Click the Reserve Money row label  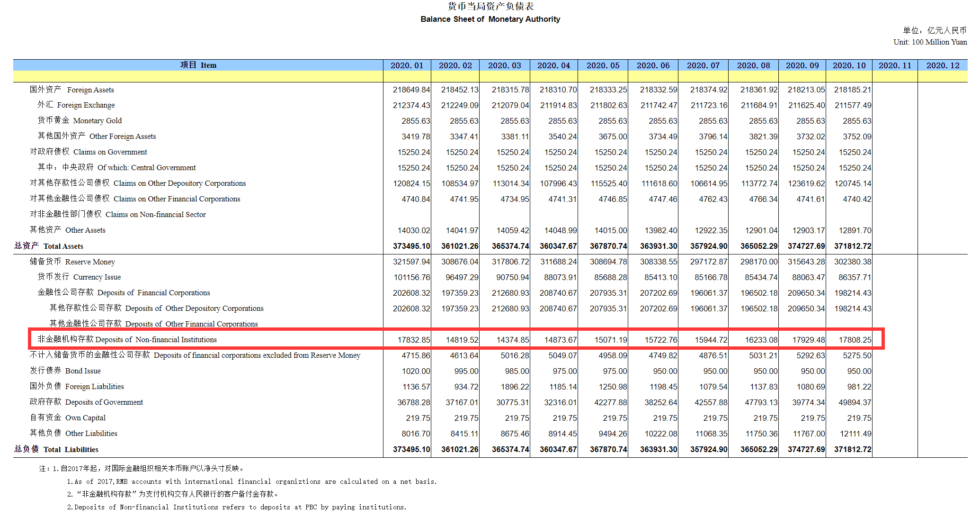coord(72,262)
